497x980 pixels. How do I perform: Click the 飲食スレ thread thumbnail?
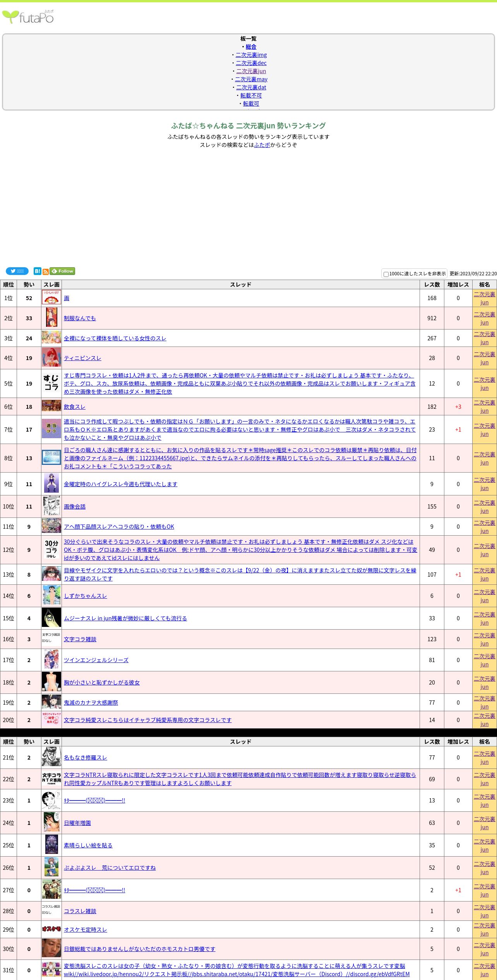51,406
